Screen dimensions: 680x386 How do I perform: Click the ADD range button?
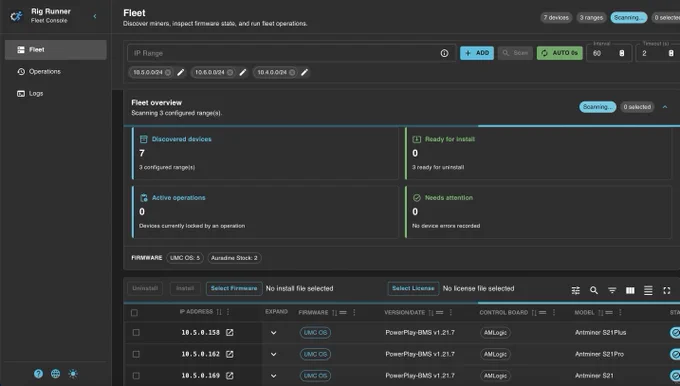coord(477,53)
